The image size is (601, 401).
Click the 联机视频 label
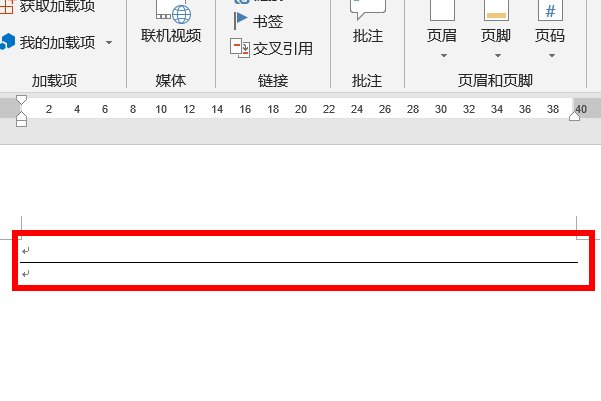(171, 36)
